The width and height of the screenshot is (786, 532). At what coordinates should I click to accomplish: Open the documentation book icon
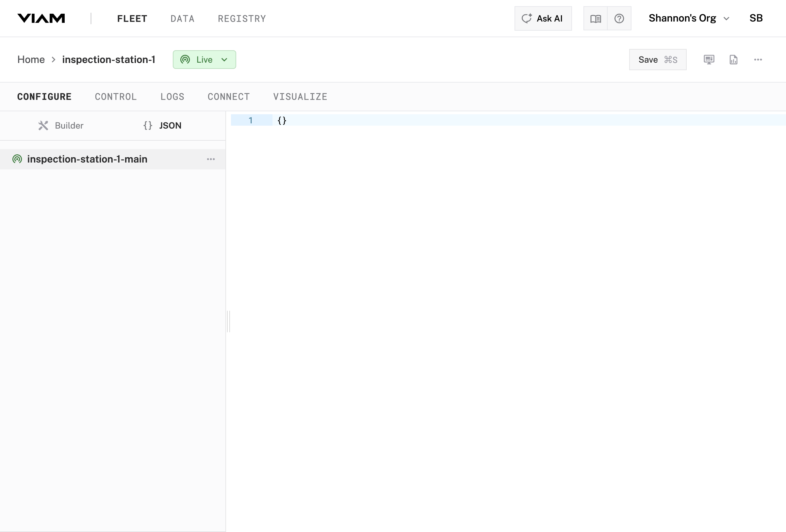click(596, 18)
